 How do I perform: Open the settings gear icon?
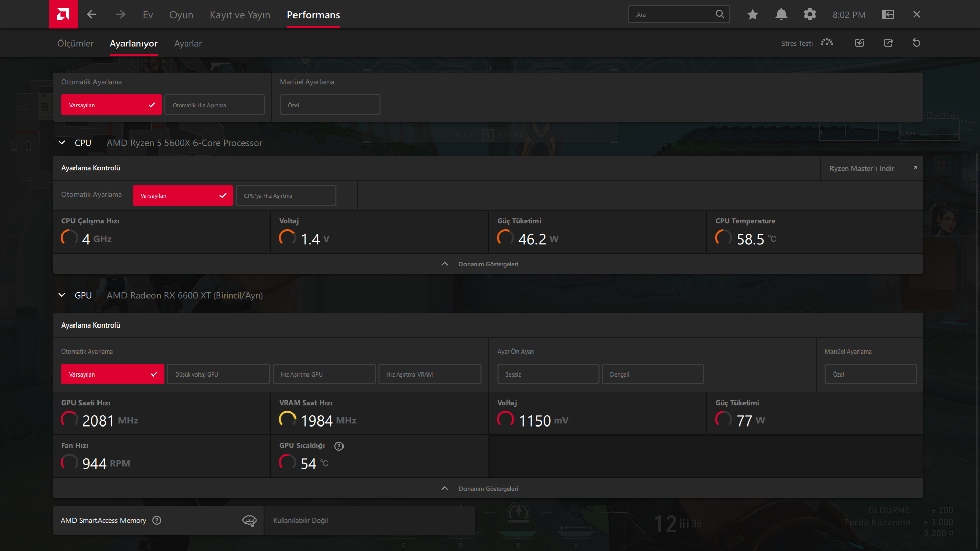coord(810,14)
